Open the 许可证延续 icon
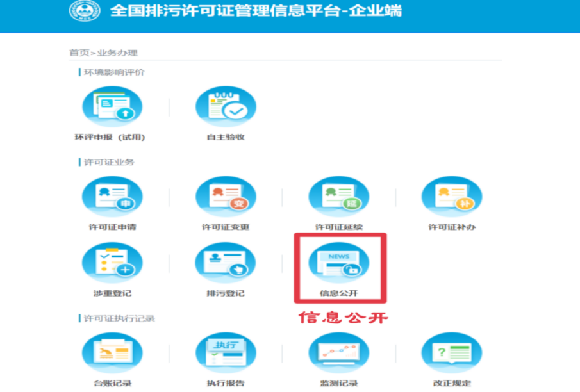Image resolution: width=580 pixels, height=392 pixels. click(x=338, y=197)
